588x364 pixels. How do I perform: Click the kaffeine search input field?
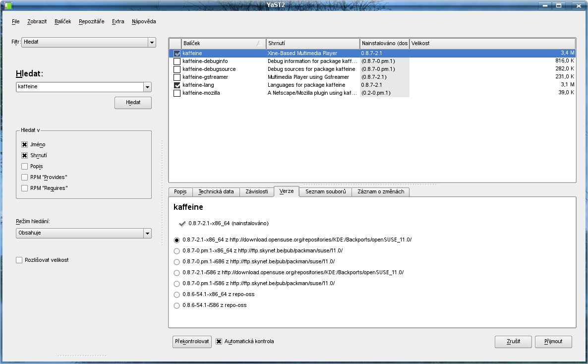[80, 87]
